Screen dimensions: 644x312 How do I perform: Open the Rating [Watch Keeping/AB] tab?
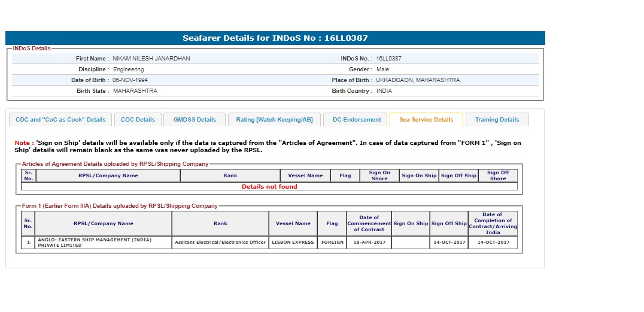click(x=274, y=120)
